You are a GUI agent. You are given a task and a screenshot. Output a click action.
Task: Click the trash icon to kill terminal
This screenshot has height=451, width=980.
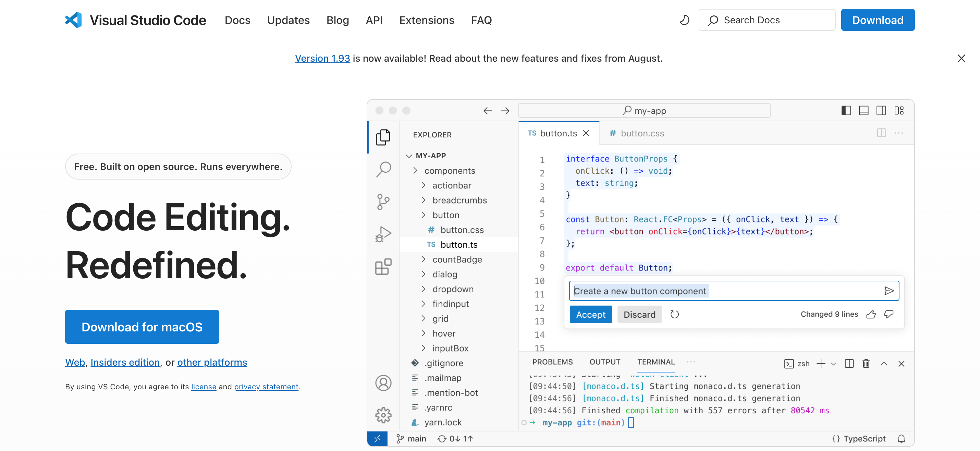point(866,364)
